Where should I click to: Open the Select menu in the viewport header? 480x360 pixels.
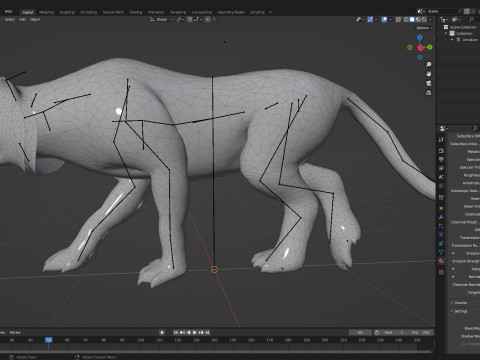pos(9,19)
